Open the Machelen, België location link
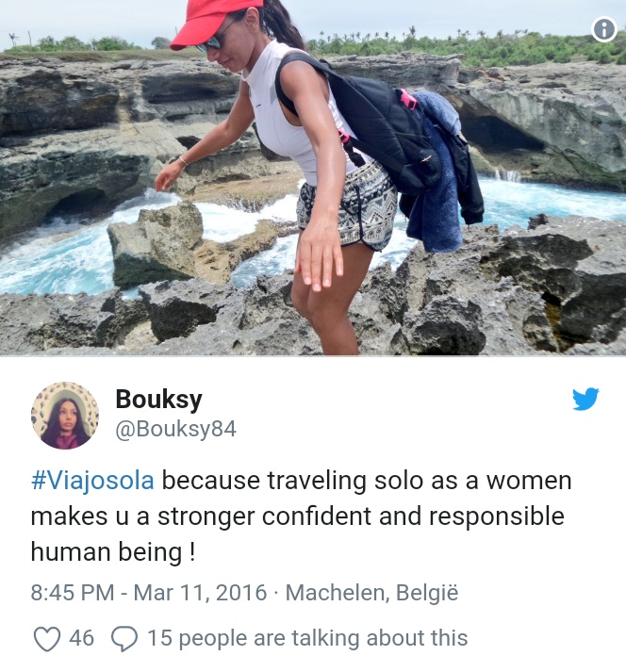Viewport: 626px width, 672px height. pyautogui.click(x=371, y=593)
